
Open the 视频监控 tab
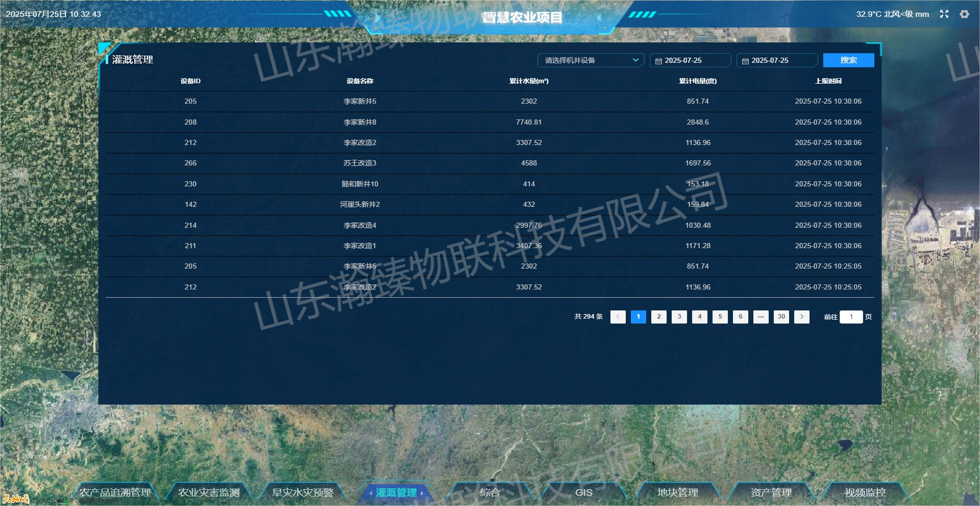click(865, 492)
